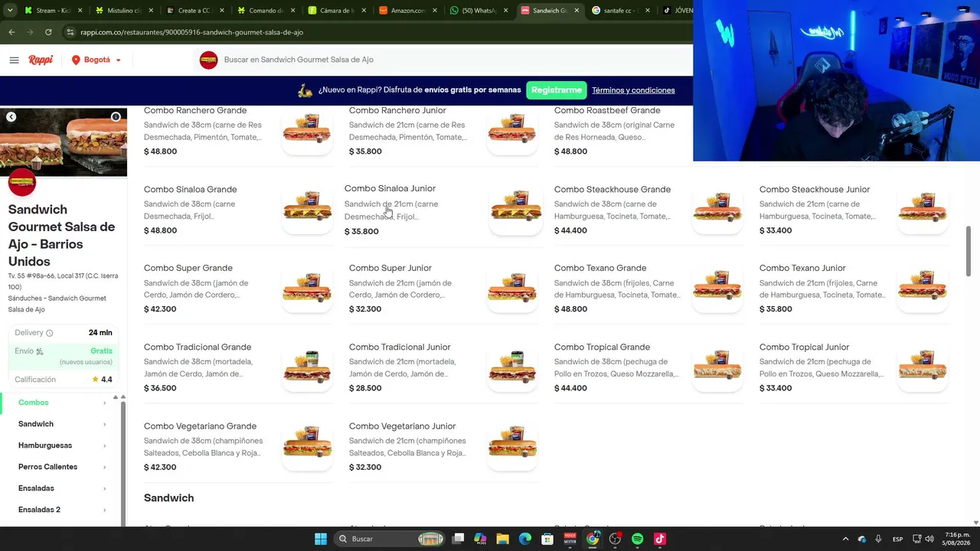The height and width of the screenshot is (551, 980).
Task: Expand the Perros Calientes chevron arrow
Action: [105, 467]
